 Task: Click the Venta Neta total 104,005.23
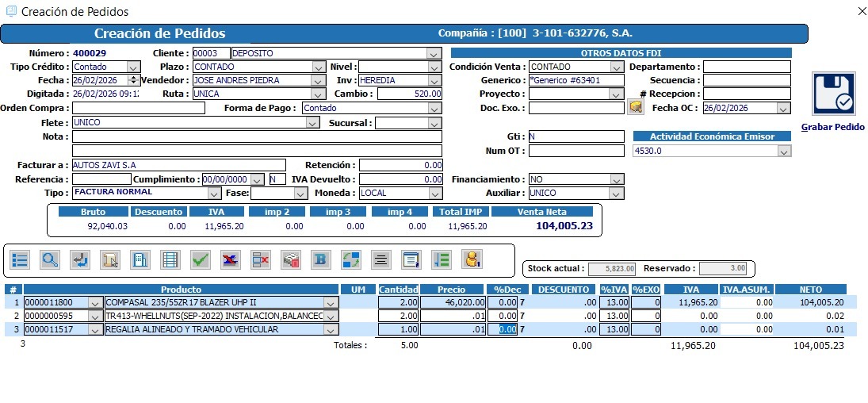coord(564,226)
